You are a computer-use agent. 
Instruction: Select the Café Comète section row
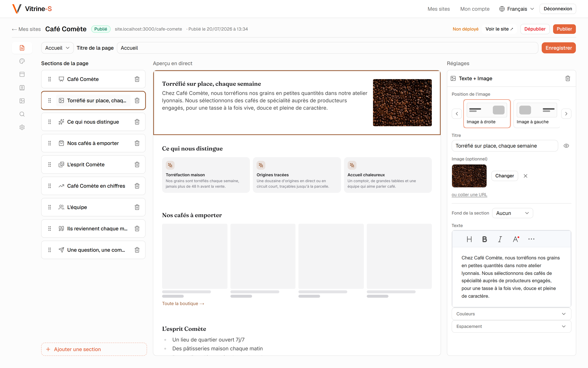click(93, 79)
